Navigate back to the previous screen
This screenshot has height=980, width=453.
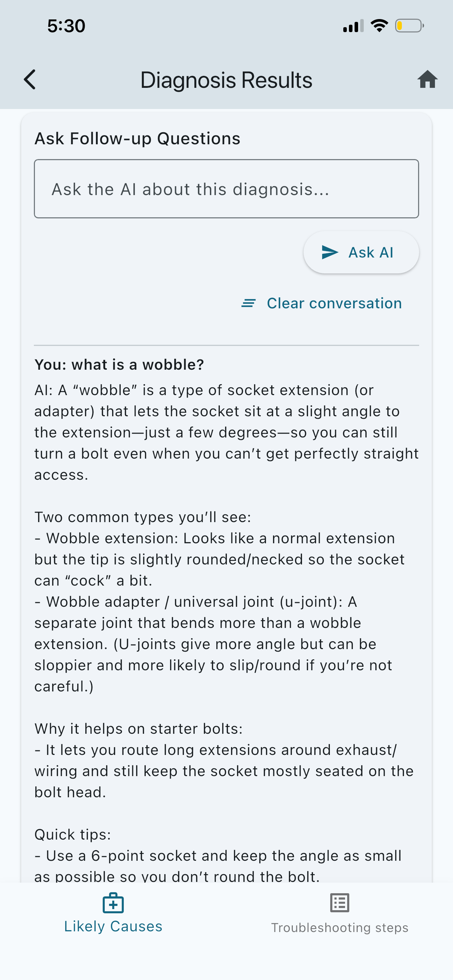30,79
